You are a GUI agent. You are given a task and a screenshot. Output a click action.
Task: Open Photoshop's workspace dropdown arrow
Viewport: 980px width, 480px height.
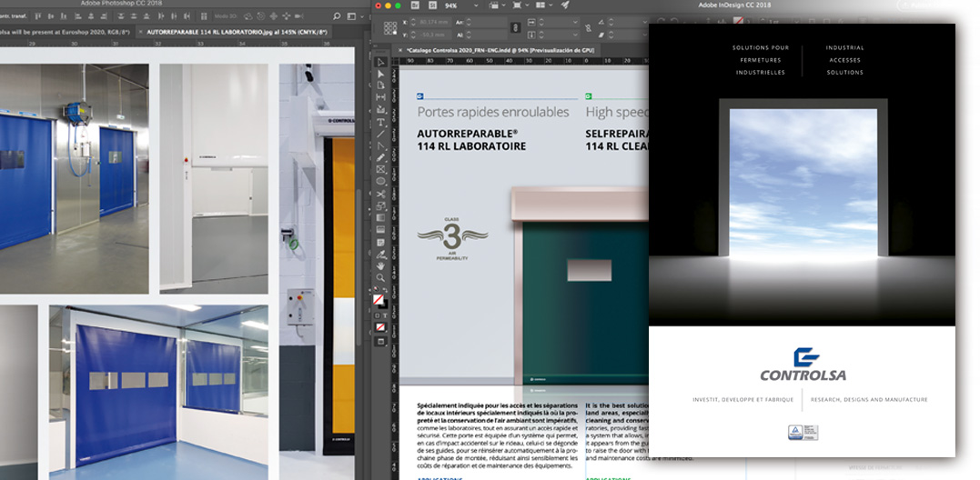(x=362, y=17)
